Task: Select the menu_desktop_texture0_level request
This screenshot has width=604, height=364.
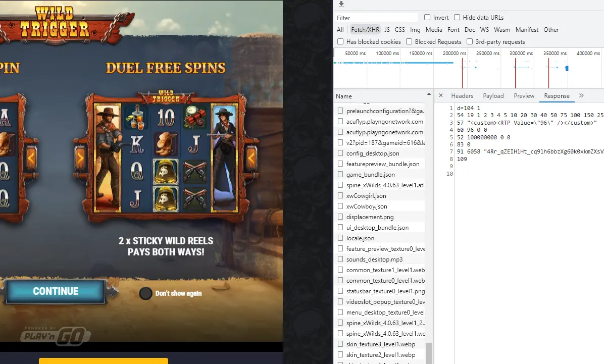Action: 385,313
